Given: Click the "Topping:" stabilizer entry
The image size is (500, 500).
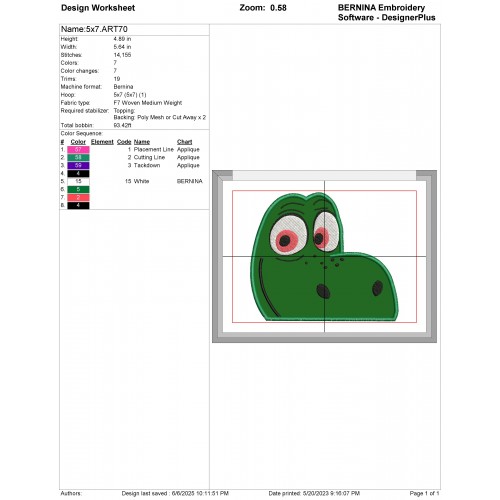Looking at the screenshot, I should (124, 111).
